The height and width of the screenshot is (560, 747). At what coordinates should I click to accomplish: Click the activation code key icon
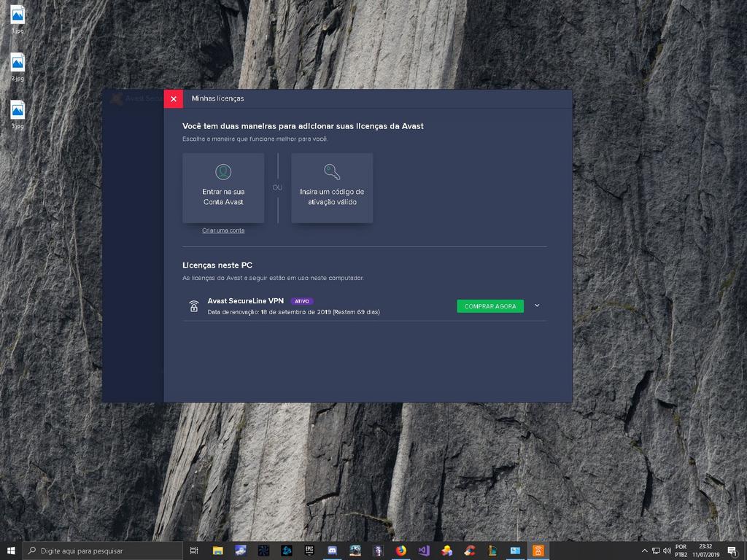[x=332, y=171]
